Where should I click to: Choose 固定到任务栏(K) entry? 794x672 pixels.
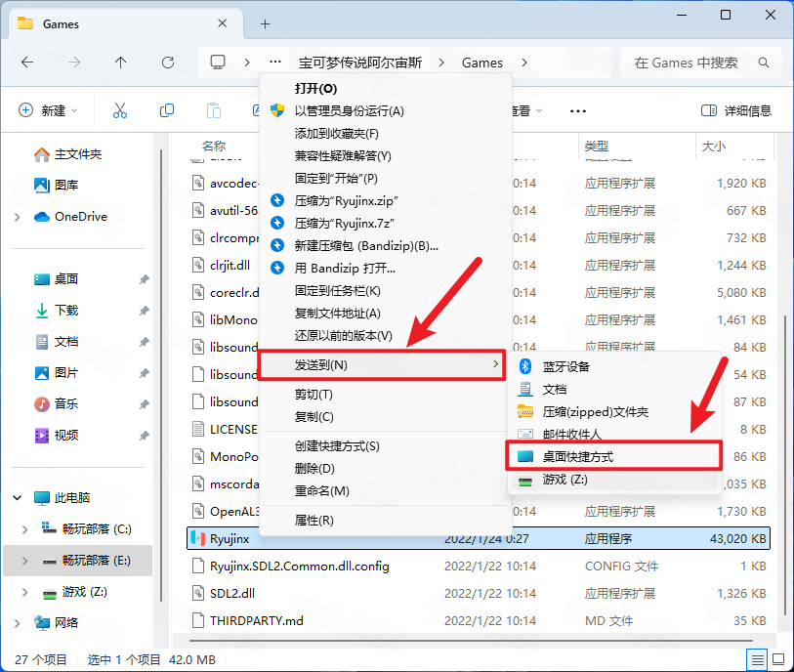pos(385,291)
